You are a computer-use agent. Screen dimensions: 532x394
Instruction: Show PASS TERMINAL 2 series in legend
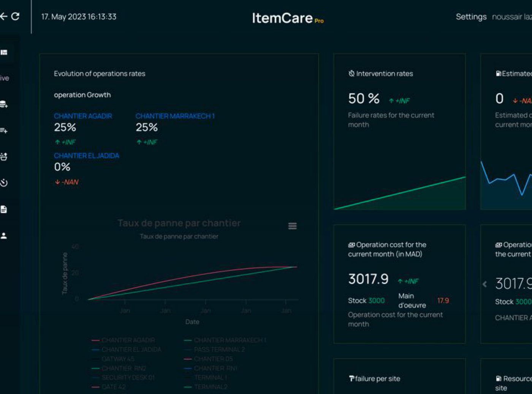[215, 350]
